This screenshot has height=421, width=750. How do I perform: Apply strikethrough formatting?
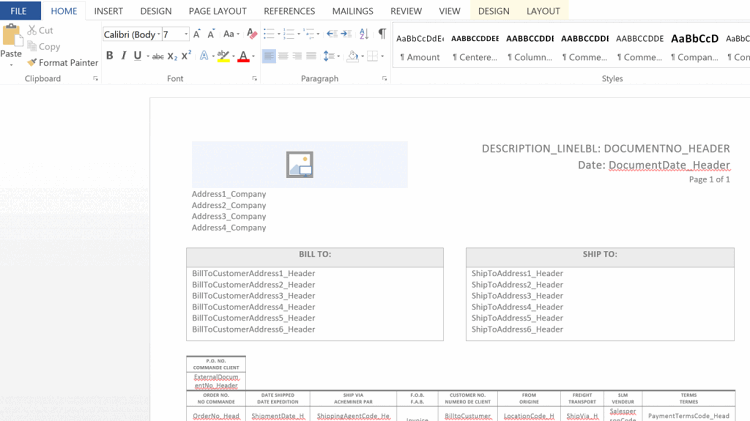[157, 57]
